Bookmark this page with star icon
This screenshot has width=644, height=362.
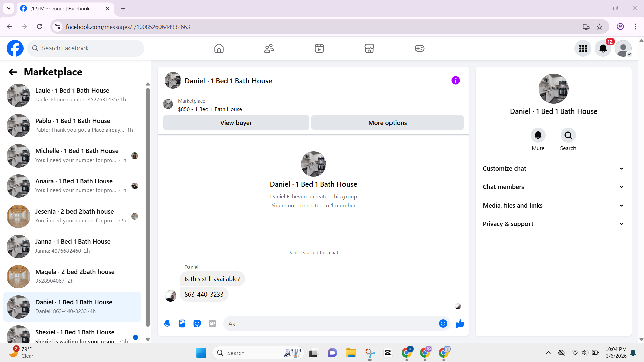coord(599,27)
